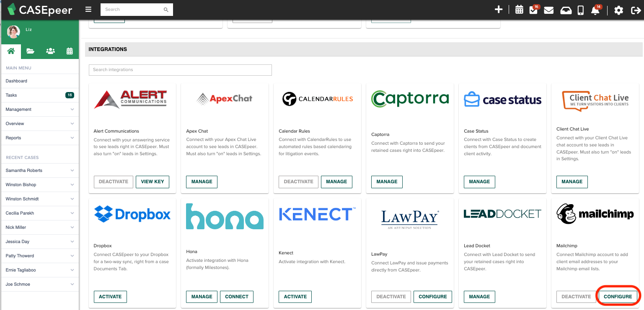This screenshot has width=644, height=310.
Task: Click Liz's profile avatar
Action: [13, 31]
